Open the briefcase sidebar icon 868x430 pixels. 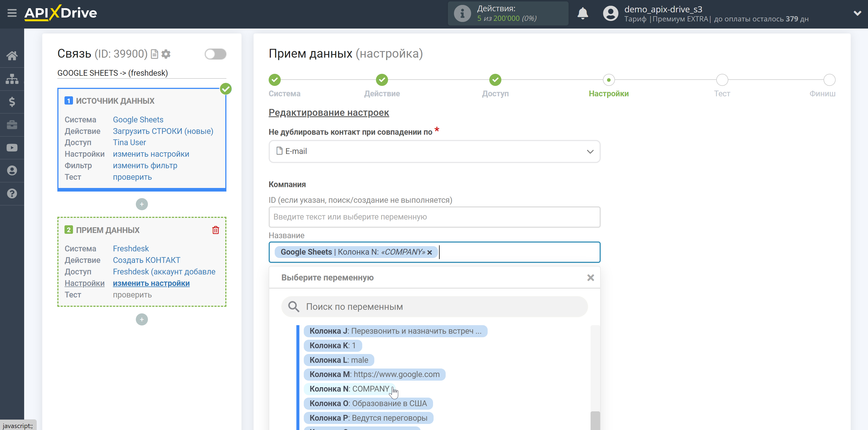(12, 125)
